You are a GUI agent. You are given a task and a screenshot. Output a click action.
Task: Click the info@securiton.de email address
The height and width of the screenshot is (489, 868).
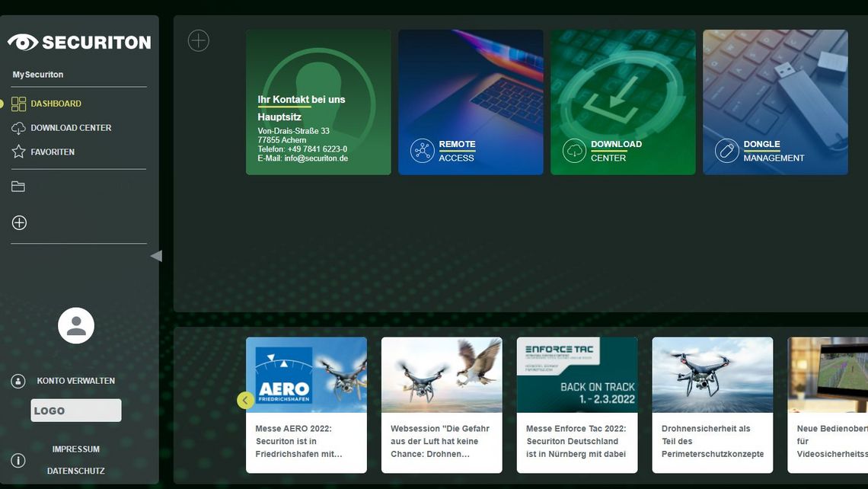coord(316,158)
